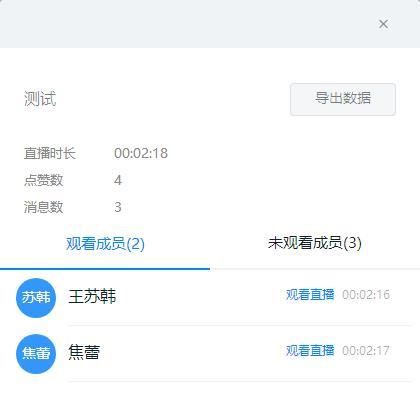Select member name 王苏韩

92,296
